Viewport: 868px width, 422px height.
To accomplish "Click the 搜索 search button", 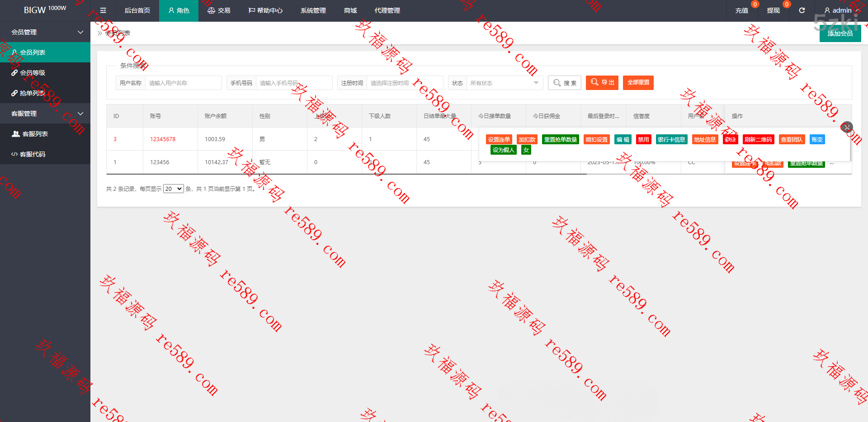I will [564, 83].
